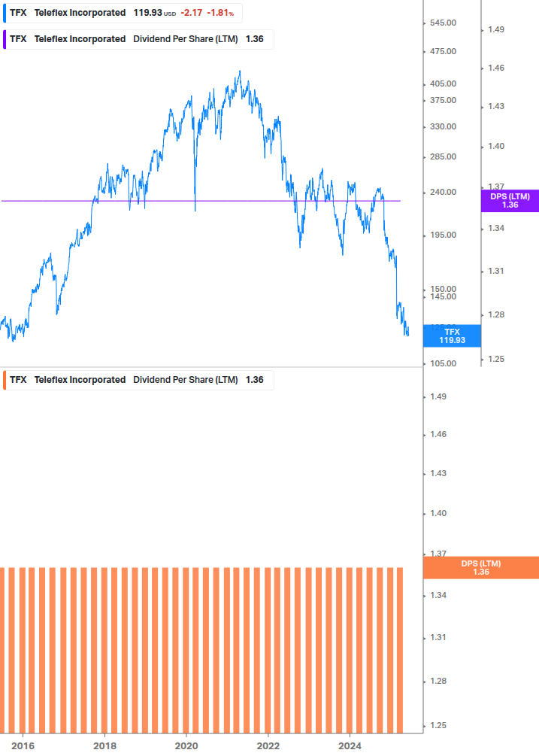Image resolution: width=539 pixels, height=756 pixels.
Task: Click the 240.00 price axis label
Action: pos(443,192)
